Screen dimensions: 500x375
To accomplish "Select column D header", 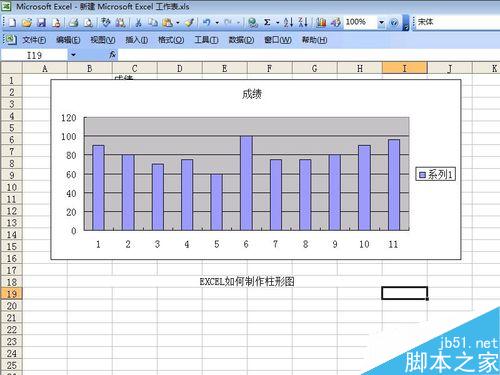I will pos(180,68).
